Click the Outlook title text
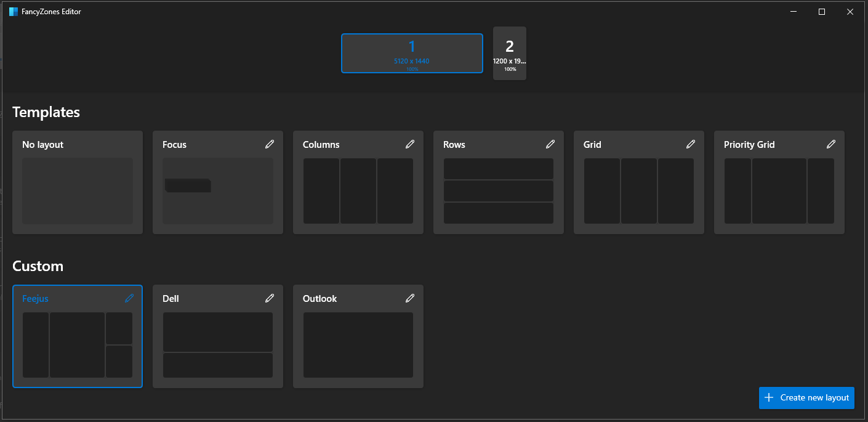868x422 pixels. [x=319, y=299]
